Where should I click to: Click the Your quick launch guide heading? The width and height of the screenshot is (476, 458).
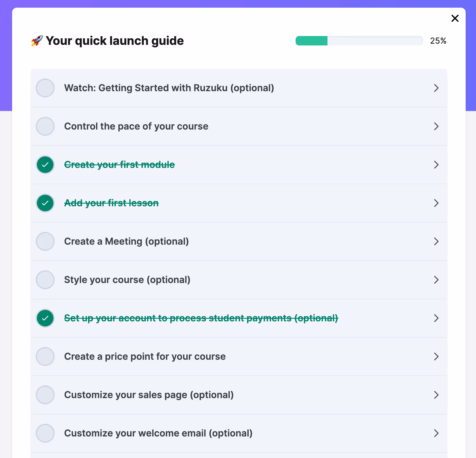tap(115, 41)
